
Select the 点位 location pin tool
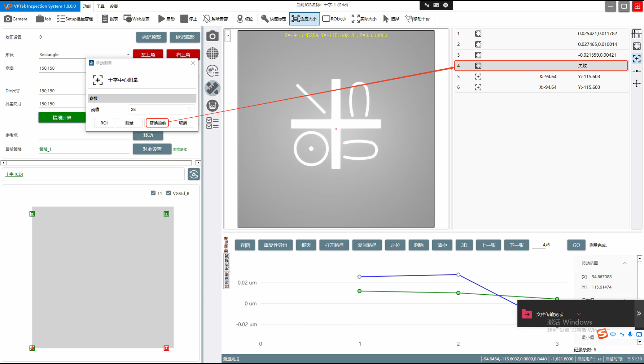[245, 19]
